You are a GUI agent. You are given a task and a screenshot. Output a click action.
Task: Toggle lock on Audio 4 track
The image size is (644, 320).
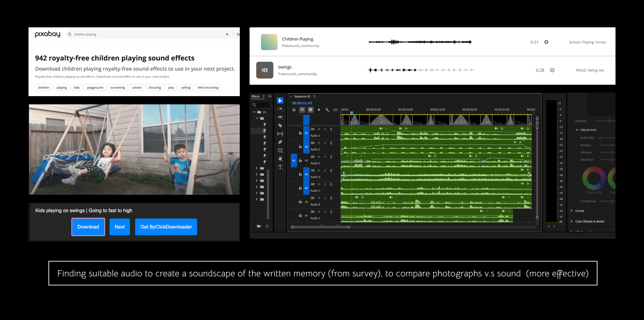(x=300, y=174)
